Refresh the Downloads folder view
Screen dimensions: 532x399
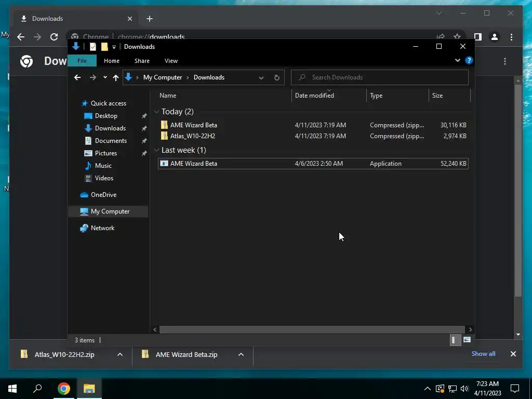tap(276, 78)
